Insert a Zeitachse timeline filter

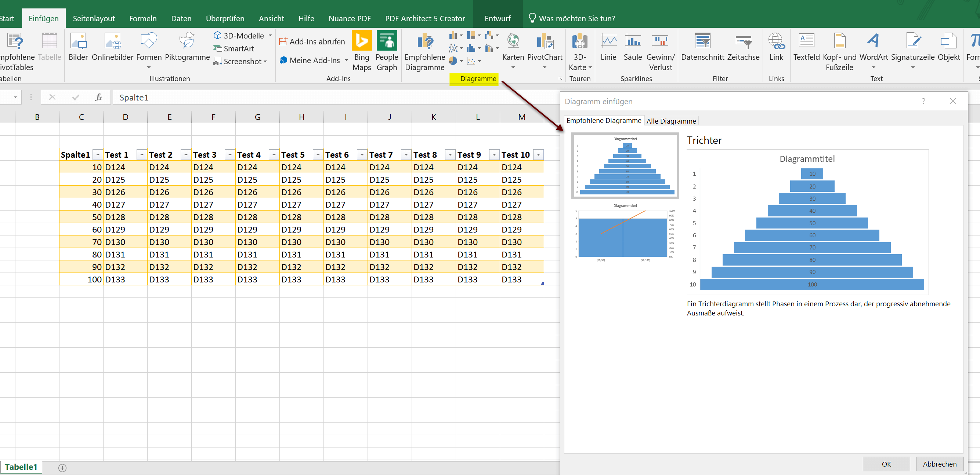click(x=744, y=47)
